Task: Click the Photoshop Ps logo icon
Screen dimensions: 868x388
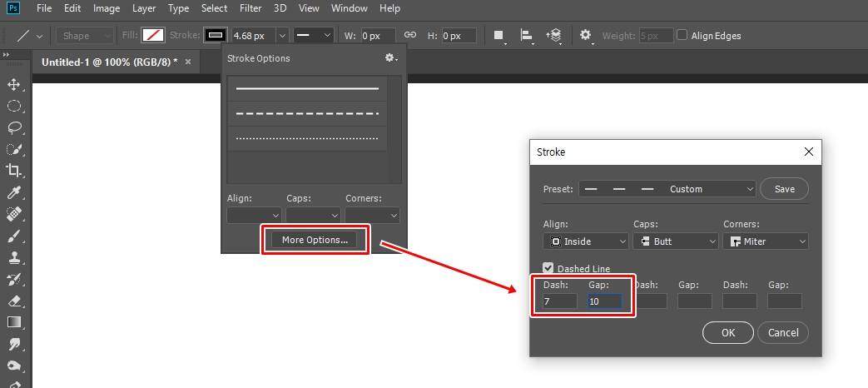Action: click(14, 8)
